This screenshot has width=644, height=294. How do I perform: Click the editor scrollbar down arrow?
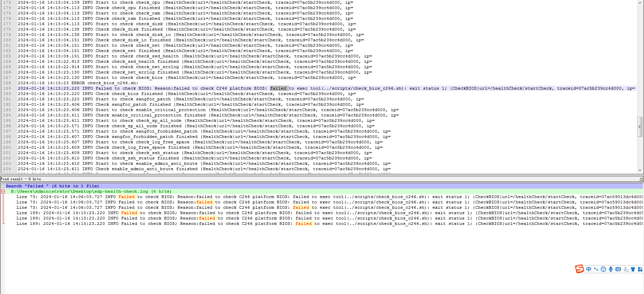click(x=640, y=170)
